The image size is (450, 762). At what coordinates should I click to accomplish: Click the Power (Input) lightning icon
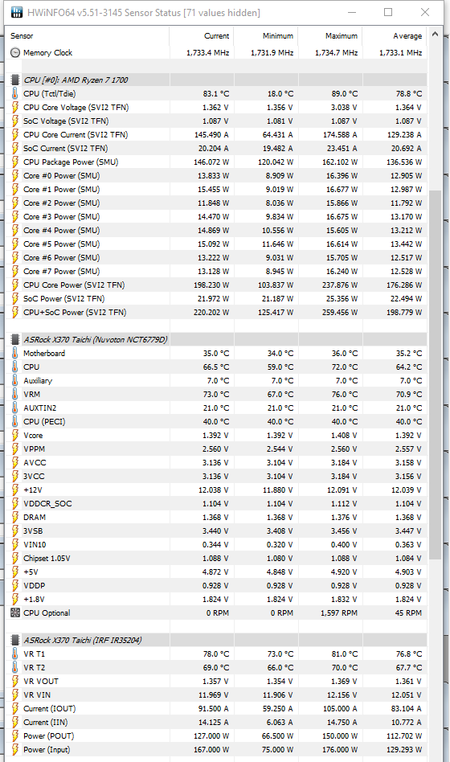tap(16, 749)
